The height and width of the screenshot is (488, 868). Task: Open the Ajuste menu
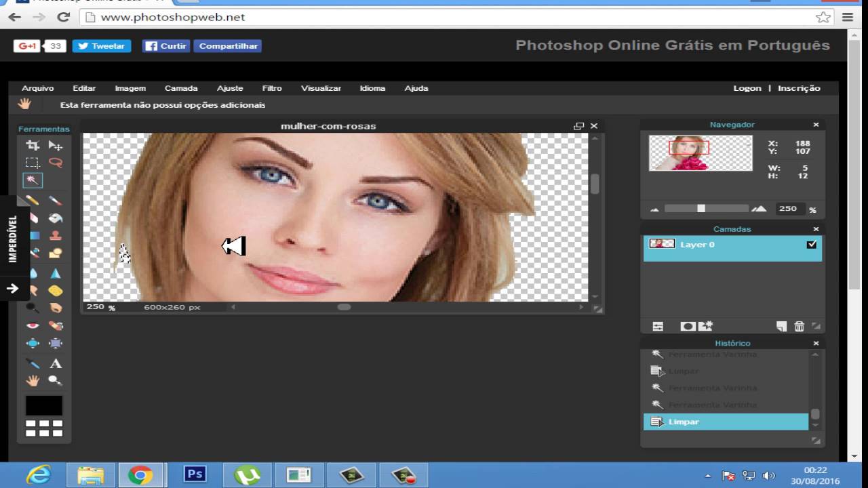230,88
